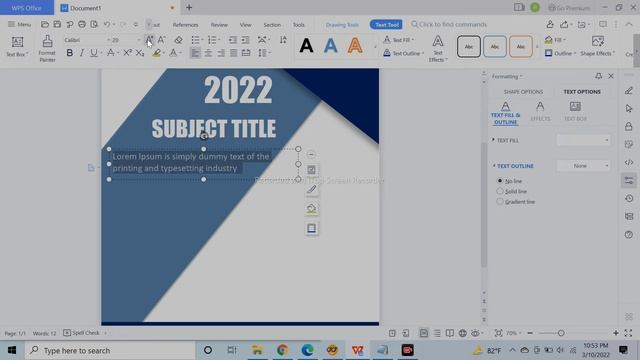Screen dimensions: 640x360
Task: Open Shape Effects dropdown
Action: (598, 46)
